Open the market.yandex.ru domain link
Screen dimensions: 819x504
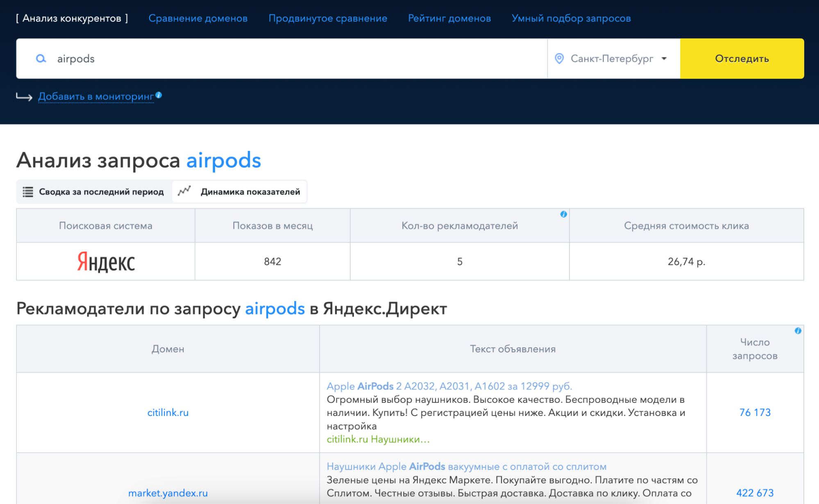click(x=168, y=493)
